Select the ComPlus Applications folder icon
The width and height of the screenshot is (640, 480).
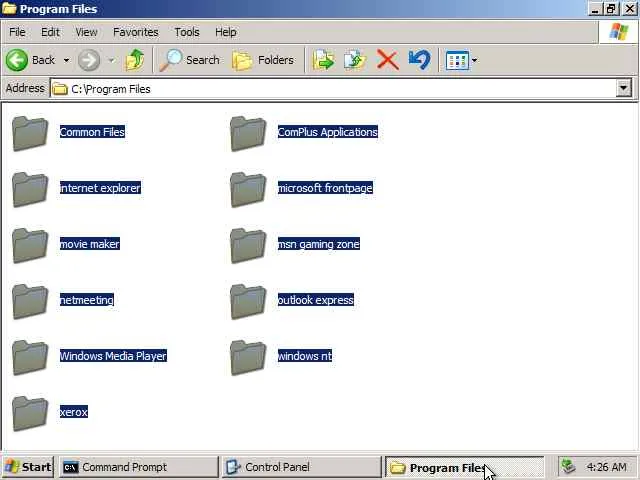point(248,133)
